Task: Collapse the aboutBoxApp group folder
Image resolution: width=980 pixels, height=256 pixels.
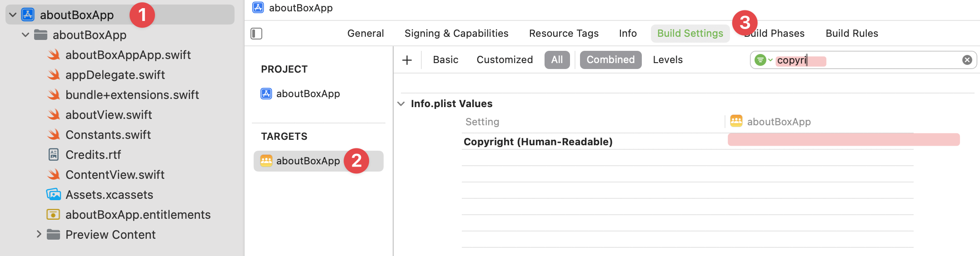Action: point(25,35)
